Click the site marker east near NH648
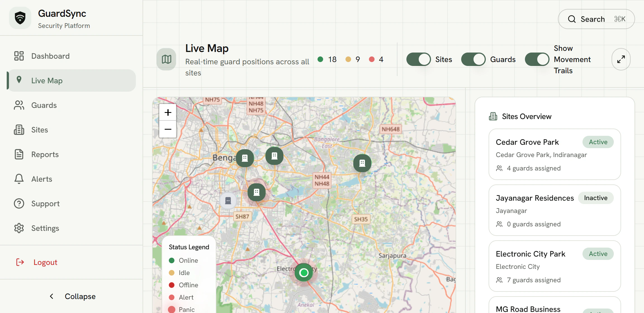 click(x=362, y=163)
